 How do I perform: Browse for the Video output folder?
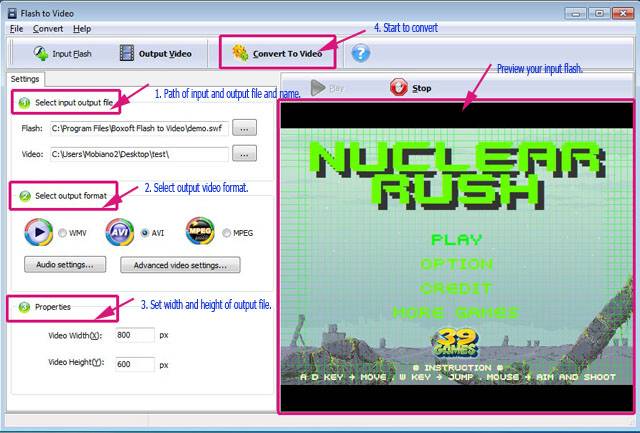(244, 154)
